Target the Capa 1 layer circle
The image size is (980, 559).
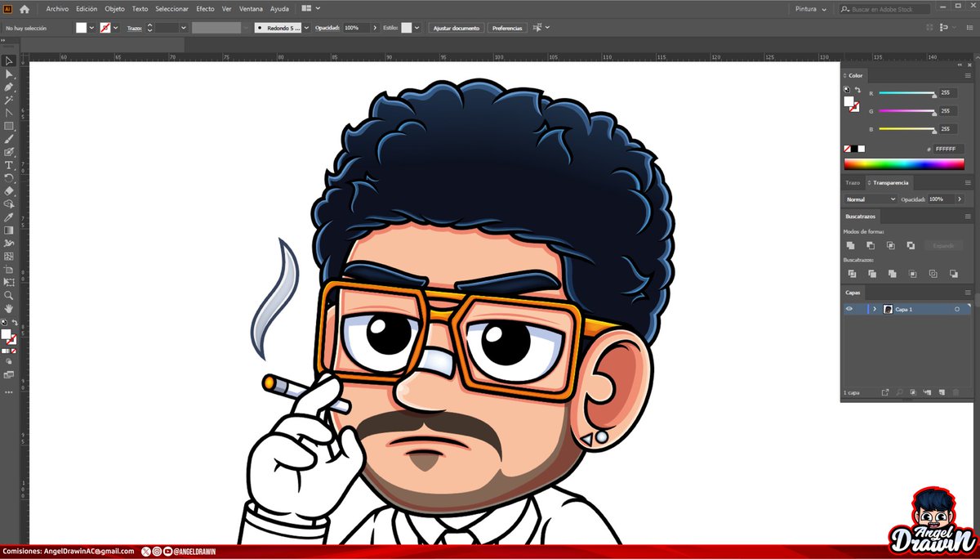point(957,309)
